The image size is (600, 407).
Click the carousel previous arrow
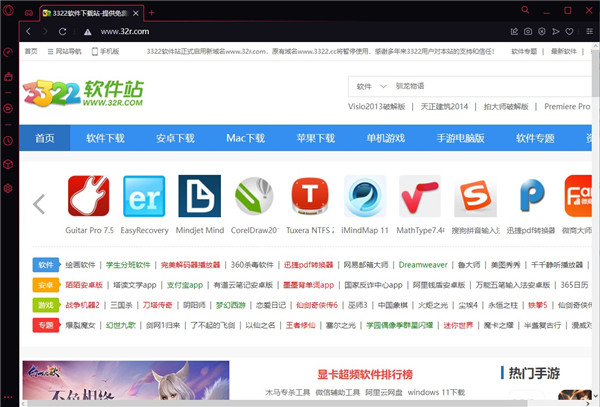click(x=39, y=204)
